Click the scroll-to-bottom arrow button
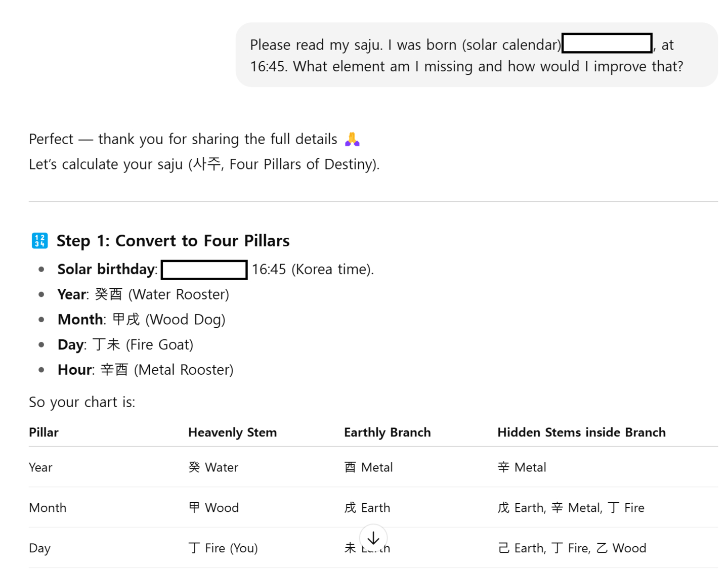Viewport: 728px width, 569px height. 373,538
